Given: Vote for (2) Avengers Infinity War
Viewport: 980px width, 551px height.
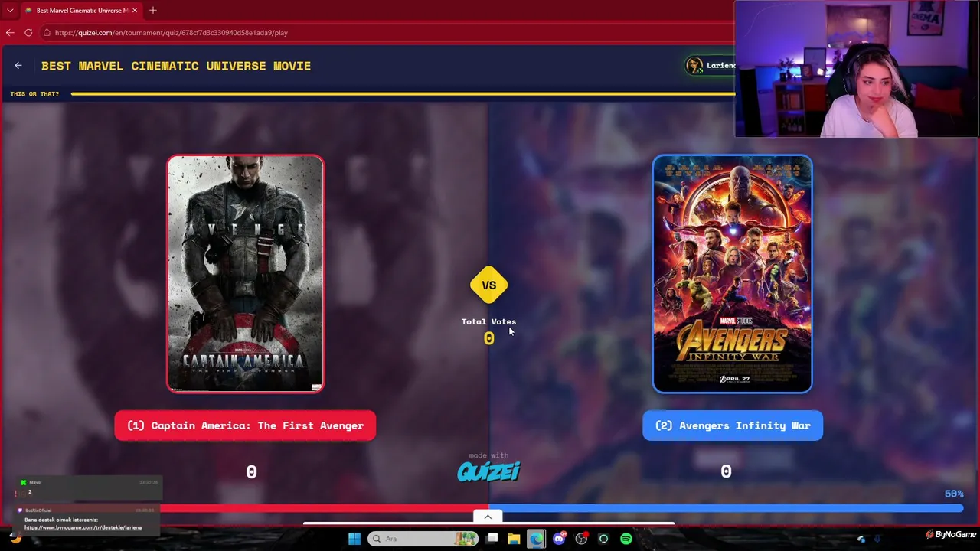Looking at the screenshot, I should [733, 425].
